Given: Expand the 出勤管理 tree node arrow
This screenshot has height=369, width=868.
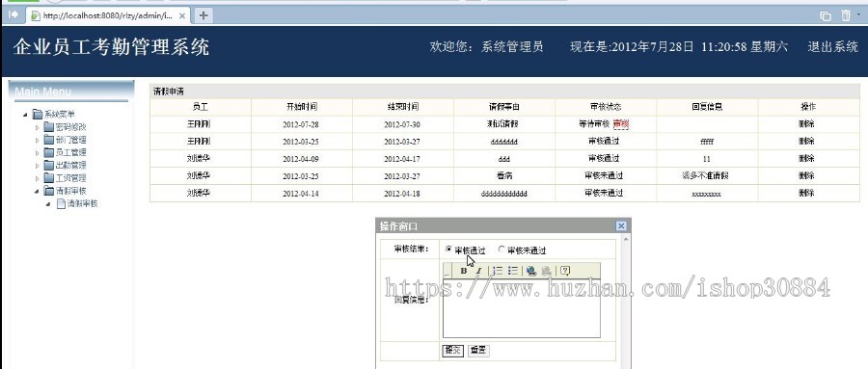Looking at the screenshot, I should click(37, 166).
